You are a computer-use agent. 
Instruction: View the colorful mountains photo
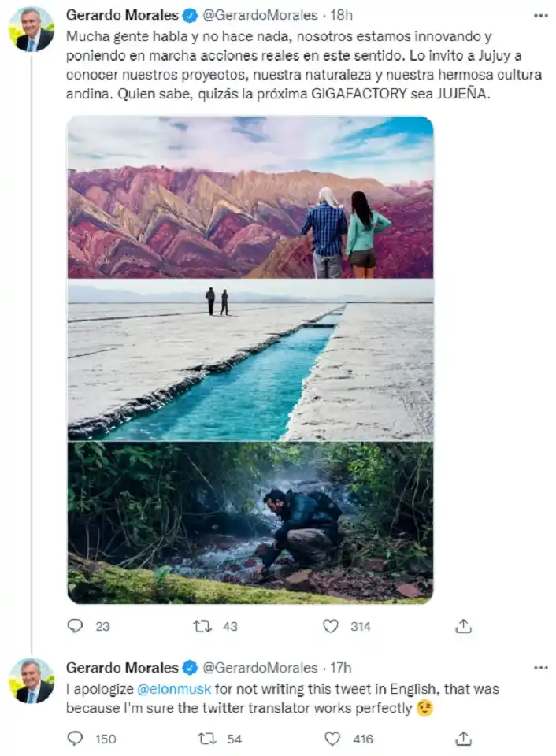[x=250, y=197]
